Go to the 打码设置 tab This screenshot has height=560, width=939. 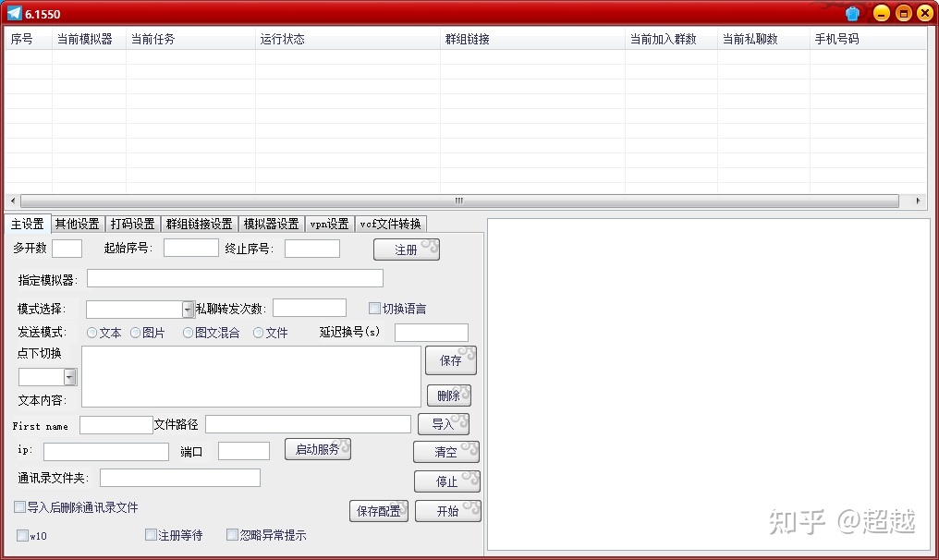pyautogui.click(x=133, y=224)
